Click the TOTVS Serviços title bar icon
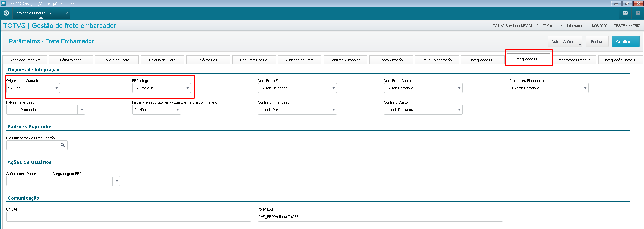The width and height of the screenshot is (644, 229). (x=3, y=3)
